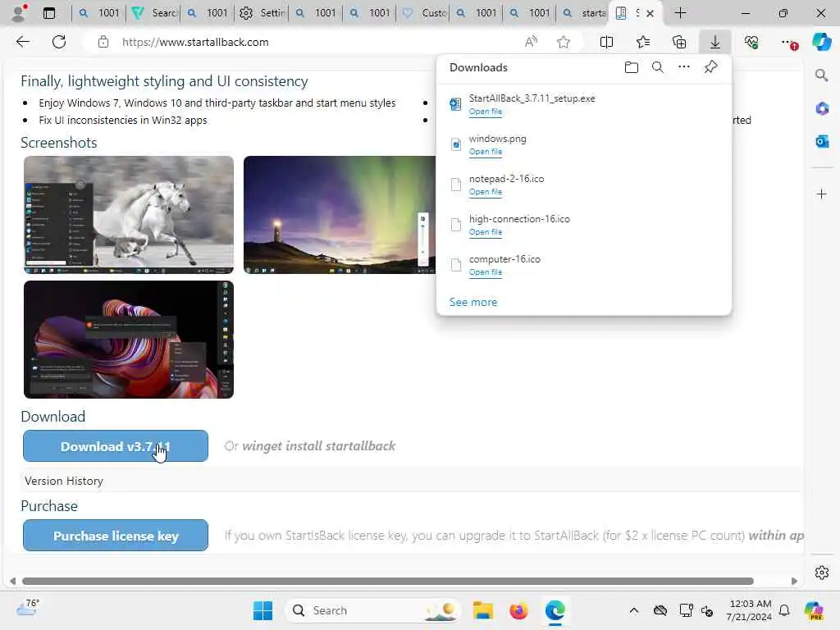The image size is (840, 630).
Task: Click the Microsoft Edge taskbar icon
Action: [555, 610]
